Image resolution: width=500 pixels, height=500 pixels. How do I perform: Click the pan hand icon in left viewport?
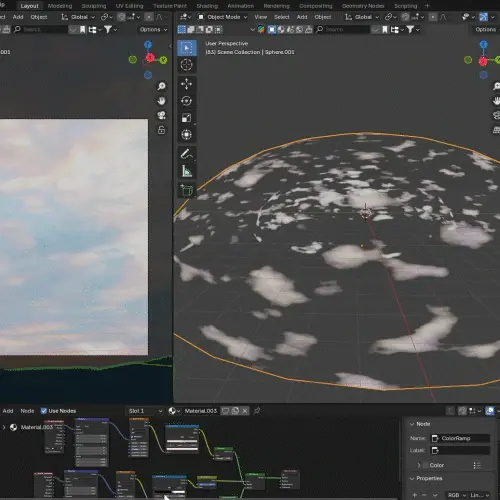(162, 101)
